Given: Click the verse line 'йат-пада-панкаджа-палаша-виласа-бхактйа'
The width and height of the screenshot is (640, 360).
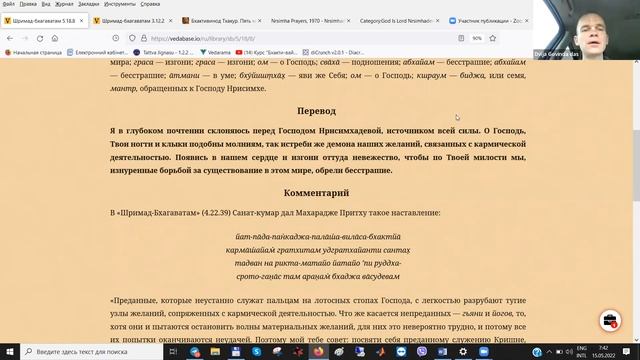Looking at the screenshot, I should click(x=318, y=237).
